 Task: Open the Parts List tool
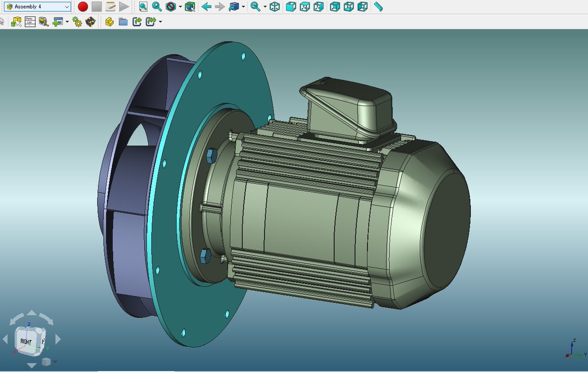coord(30,22)
